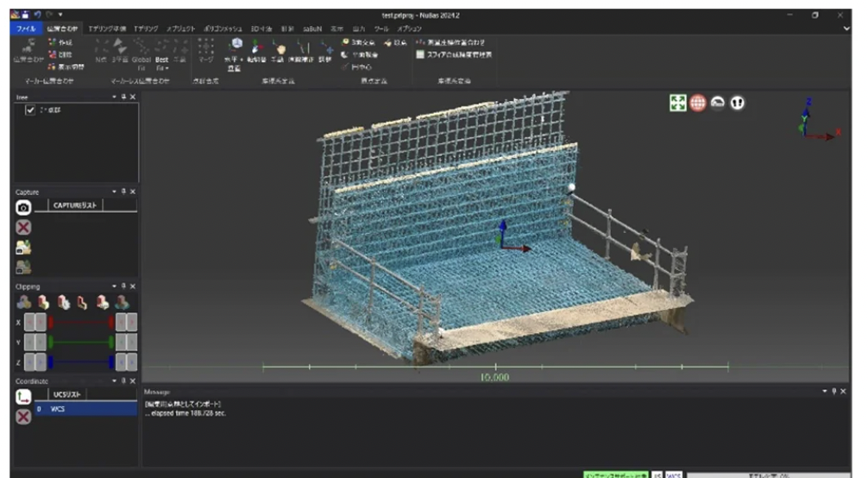Click the CAPTUREリスト header button
This screenshot has height=478, width=868.
(76, 206)
